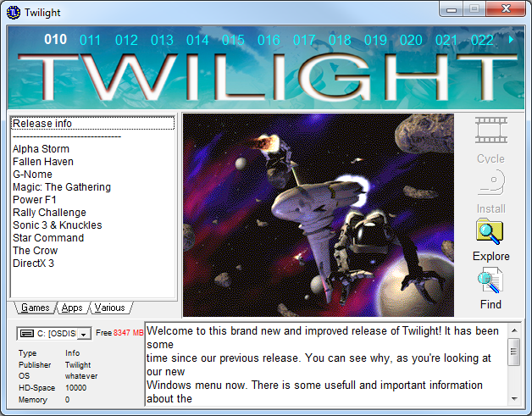532x416 pixels.
Task: Click the Cycle label
Action: (x=490, y=158)
